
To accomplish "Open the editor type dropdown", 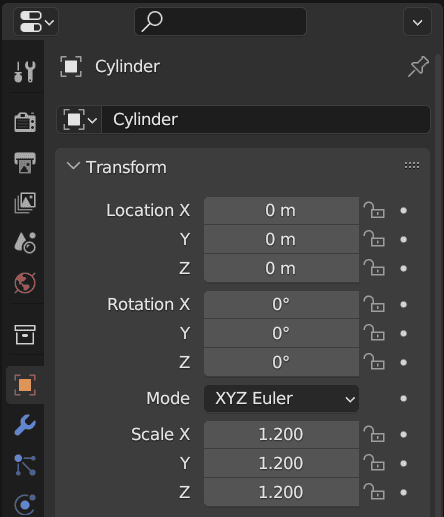I will pos(36,22).
